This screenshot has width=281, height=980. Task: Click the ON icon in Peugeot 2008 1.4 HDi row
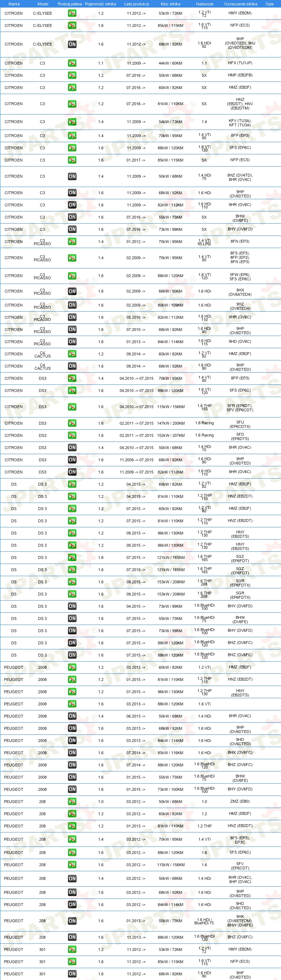coord(72,716)
